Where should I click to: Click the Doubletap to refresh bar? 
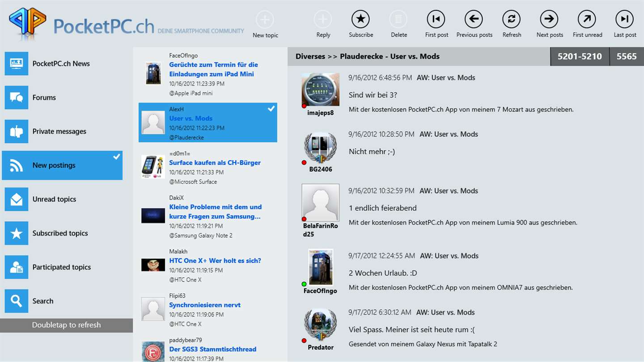[66, 325]
